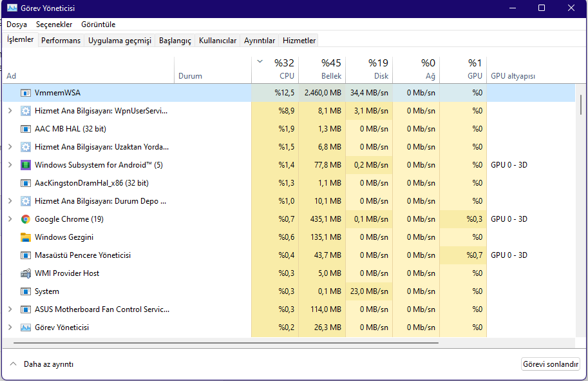Switch to the Hizmetler tab
This screenshot has height=381, width=588.
(x=299, y=40)
